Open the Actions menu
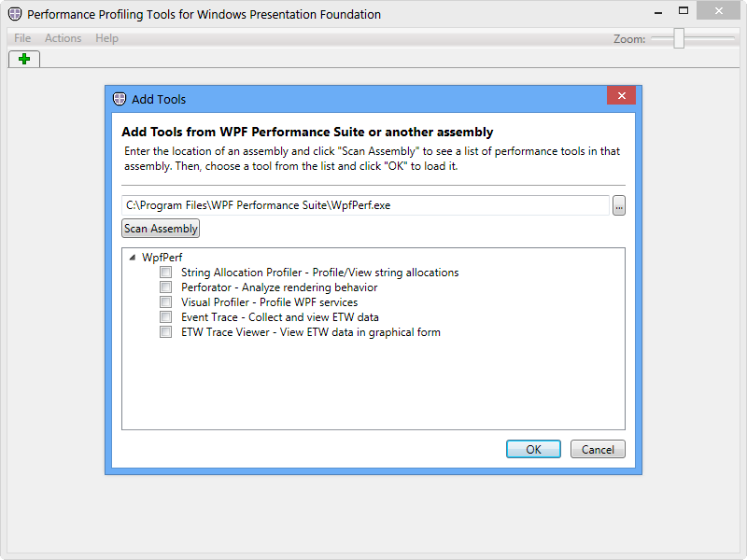747x560 pixels. tap(63, 38)
